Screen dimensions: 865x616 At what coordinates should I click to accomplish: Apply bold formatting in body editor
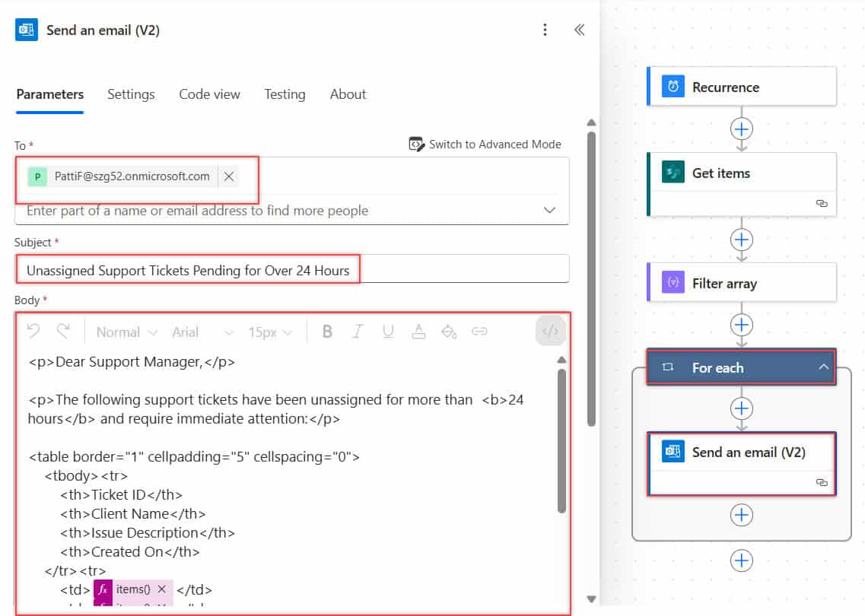[x=326, y=331]
